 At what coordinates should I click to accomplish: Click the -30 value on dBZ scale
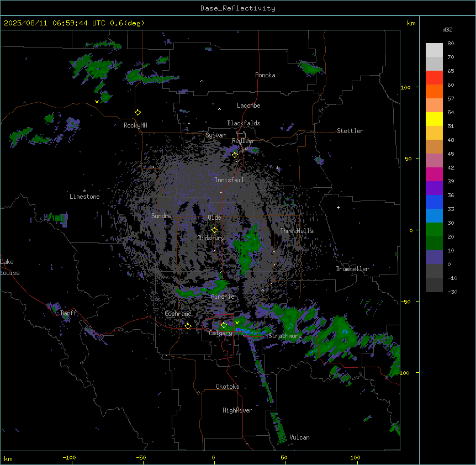pyautogui.click(x=452, y=292)
